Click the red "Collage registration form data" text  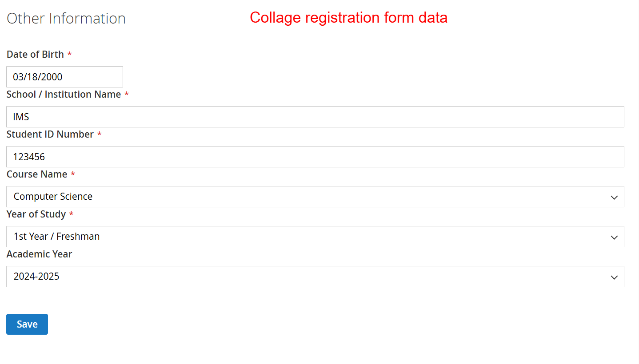pyautogui.click(x=348, y=17)
